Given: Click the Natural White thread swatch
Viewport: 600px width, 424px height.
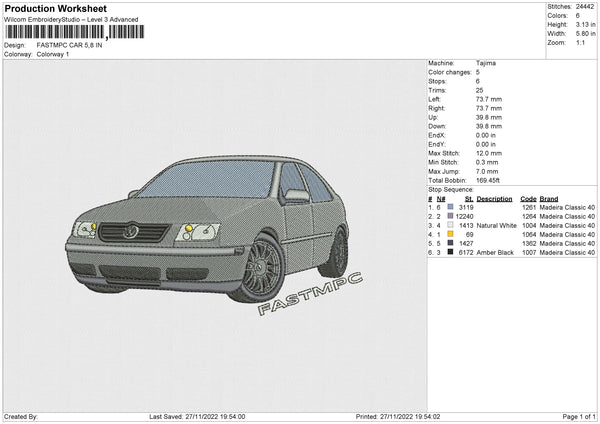Looking at the screenshot, I should [x=450, y=225].
